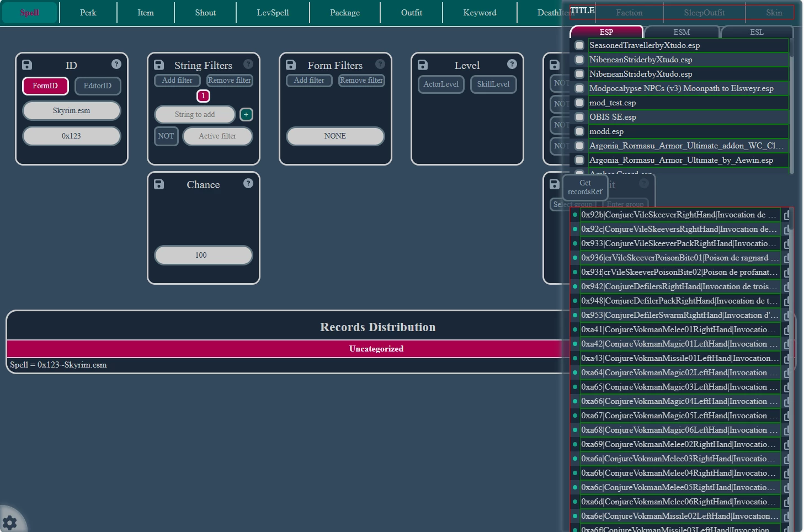Click the Uncategorized distribution header bar
This screenshot has height=532, width=809.
click(x=376, y=349)
